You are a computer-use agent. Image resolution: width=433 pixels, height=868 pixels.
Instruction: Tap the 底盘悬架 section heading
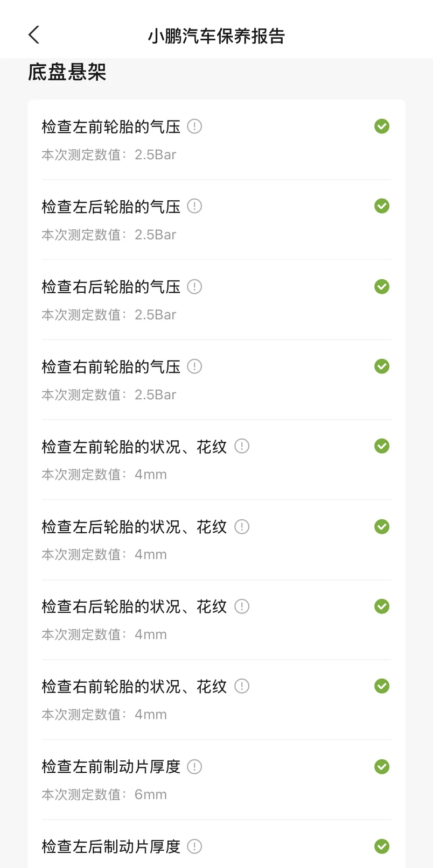(x=67, y=72)
